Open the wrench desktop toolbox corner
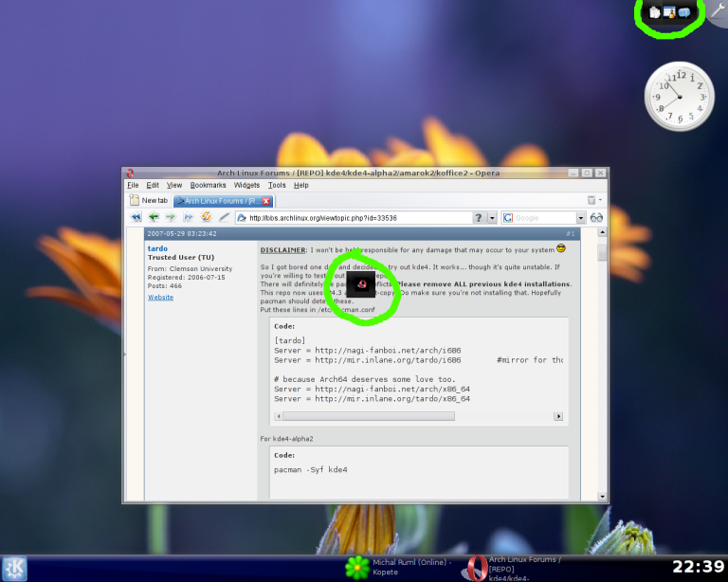 click(718, 11)
